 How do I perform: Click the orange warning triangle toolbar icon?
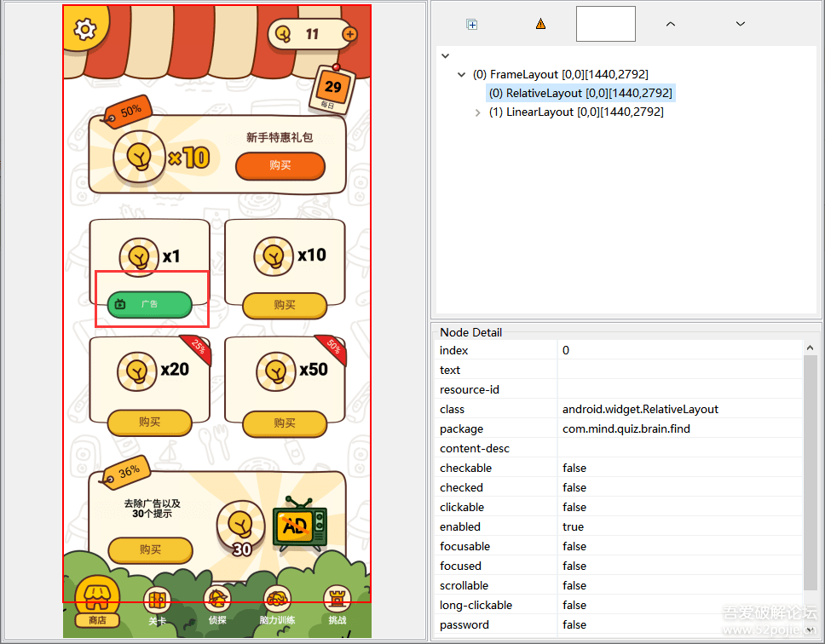click(x=540, y=24)
